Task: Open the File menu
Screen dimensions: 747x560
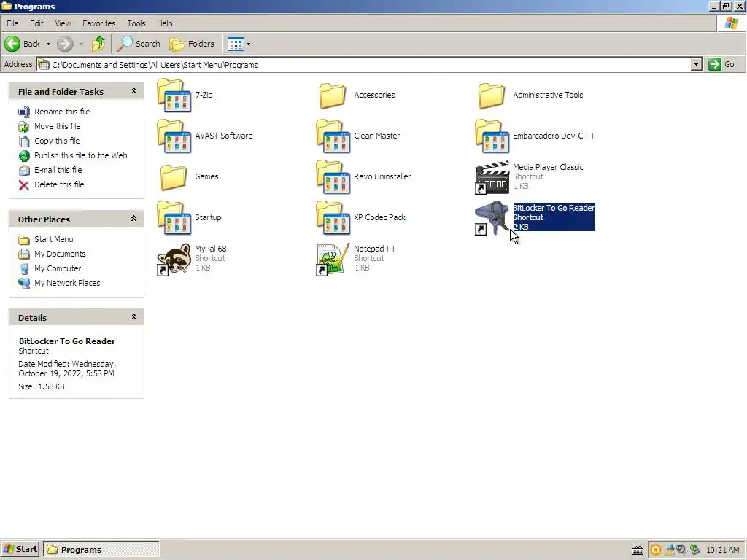Action: 12,23
